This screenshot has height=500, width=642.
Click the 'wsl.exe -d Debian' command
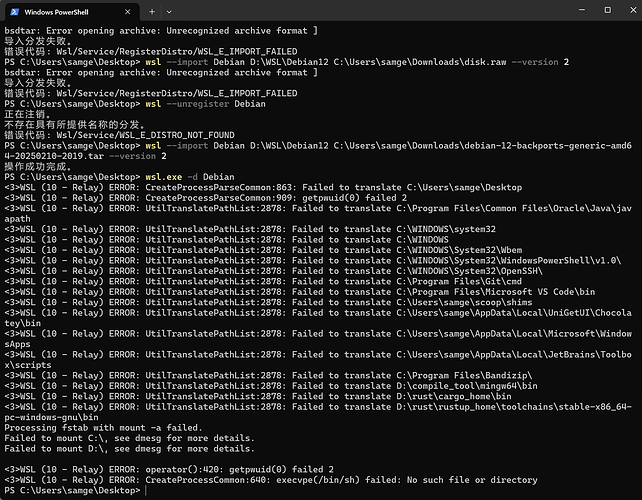(190, 177)
